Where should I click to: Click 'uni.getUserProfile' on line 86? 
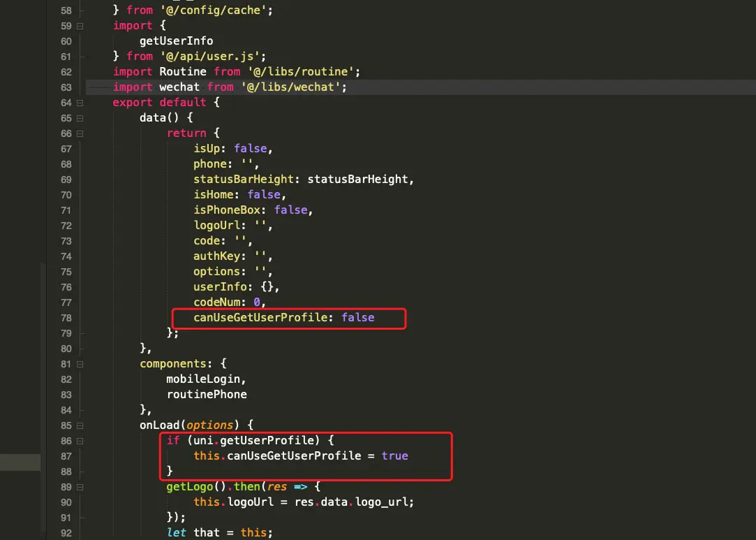point(253,441)
